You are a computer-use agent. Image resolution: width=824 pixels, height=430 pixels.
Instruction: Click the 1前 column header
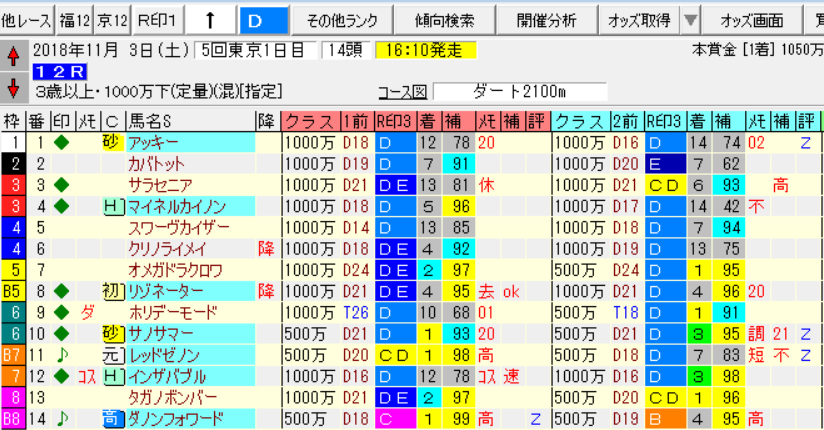click(x=357, y=121)
